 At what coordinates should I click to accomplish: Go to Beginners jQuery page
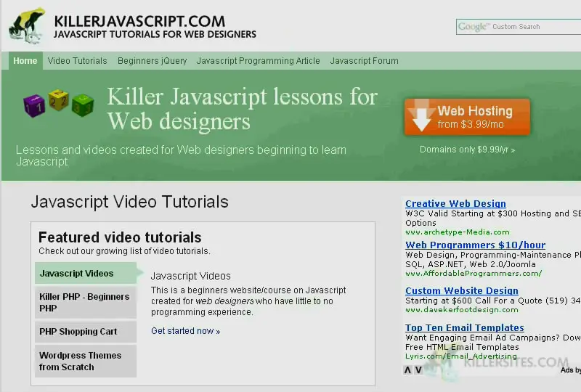153,61
